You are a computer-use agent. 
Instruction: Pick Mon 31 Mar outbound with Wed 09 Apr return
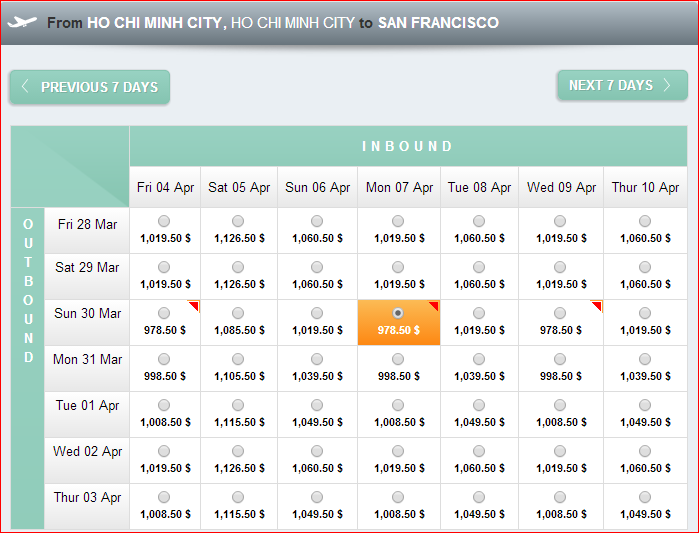coord(560,359)
